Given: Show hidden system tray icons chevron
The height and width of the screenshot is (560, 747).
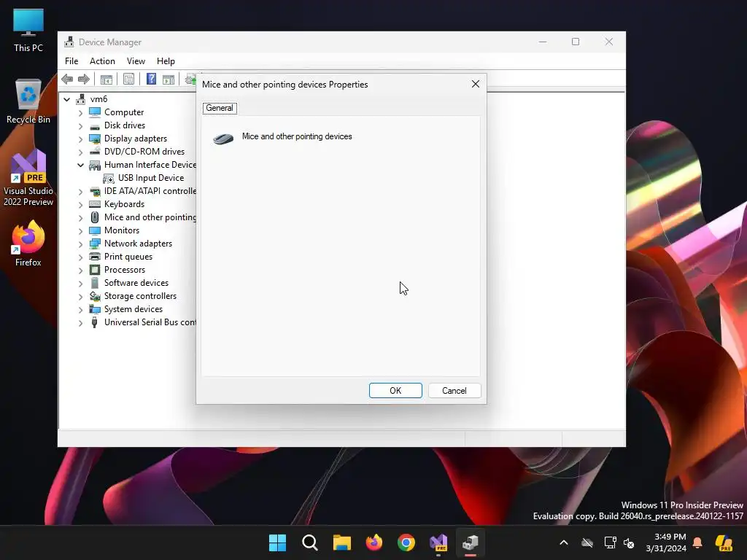Looking at the screenshot, I should (564, 542).
